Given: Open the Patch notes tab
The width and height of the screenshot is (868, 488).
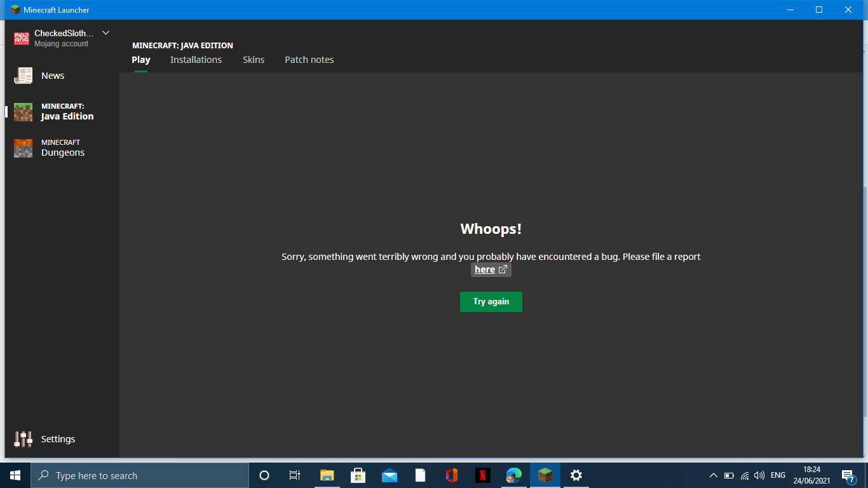Looking at the screenshot, I should point(309,60).
